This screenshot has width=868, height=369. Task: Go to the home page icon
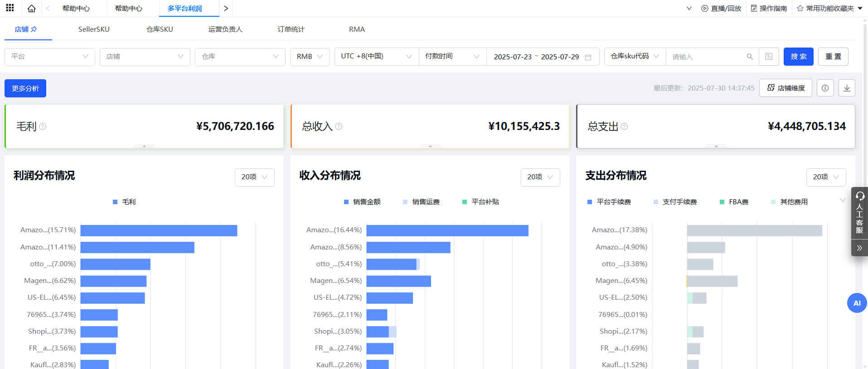(x=31, y=8)
